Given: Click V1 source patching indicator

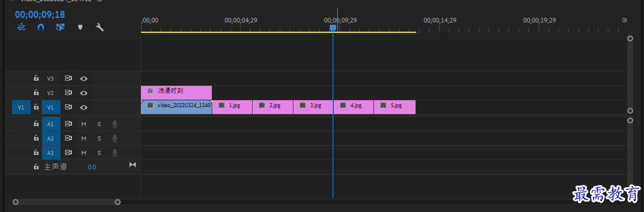Looking at the screenshot, I should (21, 107).
